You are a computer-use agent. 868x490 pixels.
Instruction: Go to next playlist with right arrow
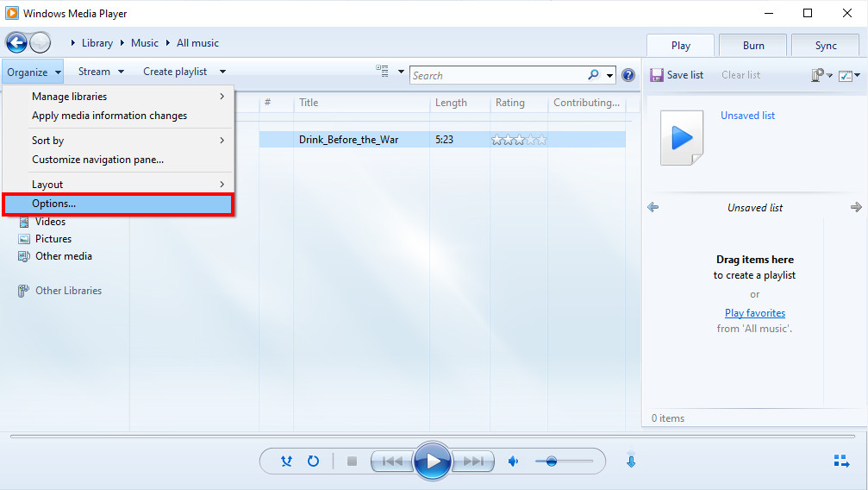856,207
